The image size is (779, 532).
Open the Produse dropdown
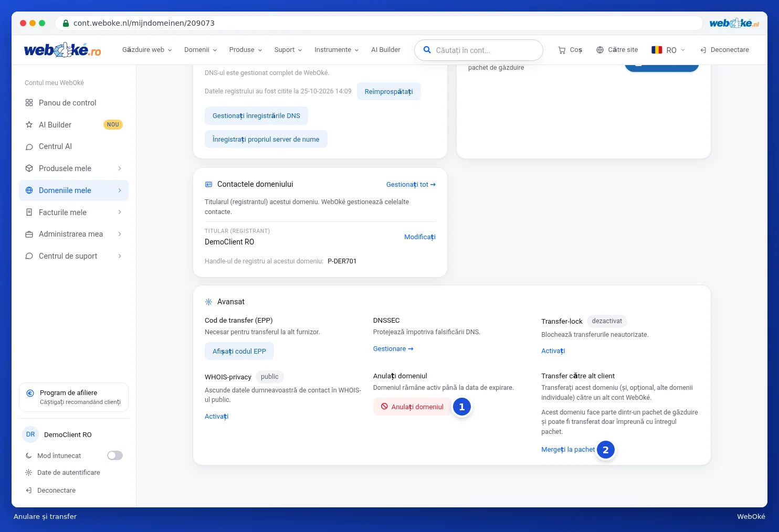(246, 50)
